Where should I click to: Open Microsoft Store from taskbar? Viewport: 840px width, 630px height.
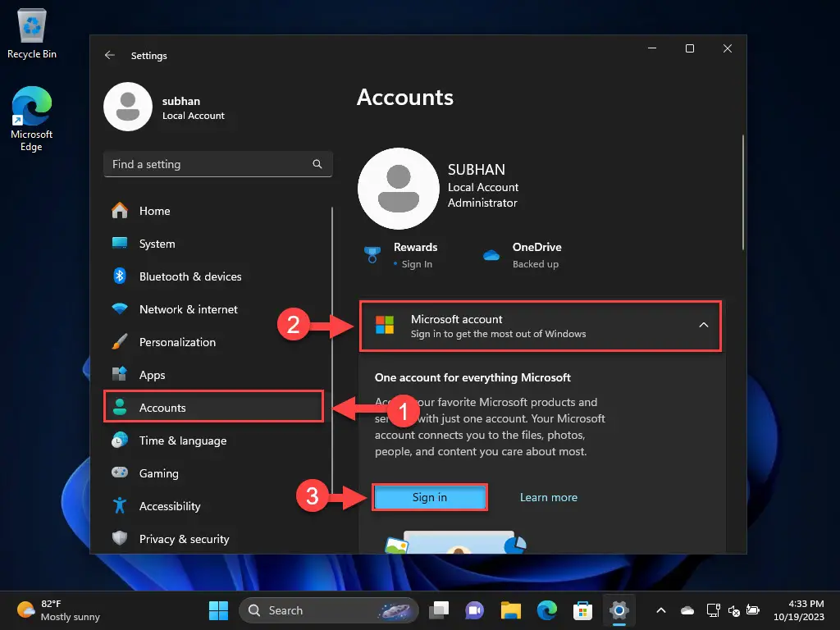pos(583,610)
